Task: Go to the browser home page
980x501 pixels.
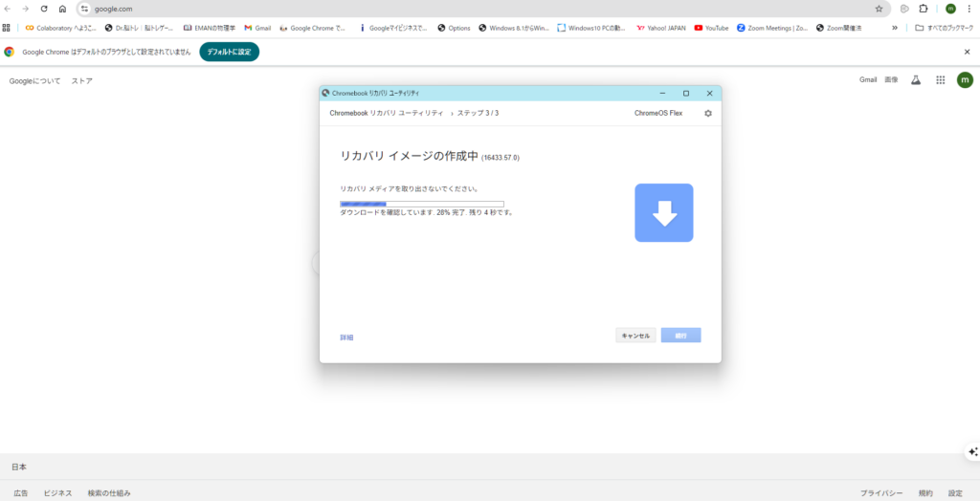Action: 62,9
